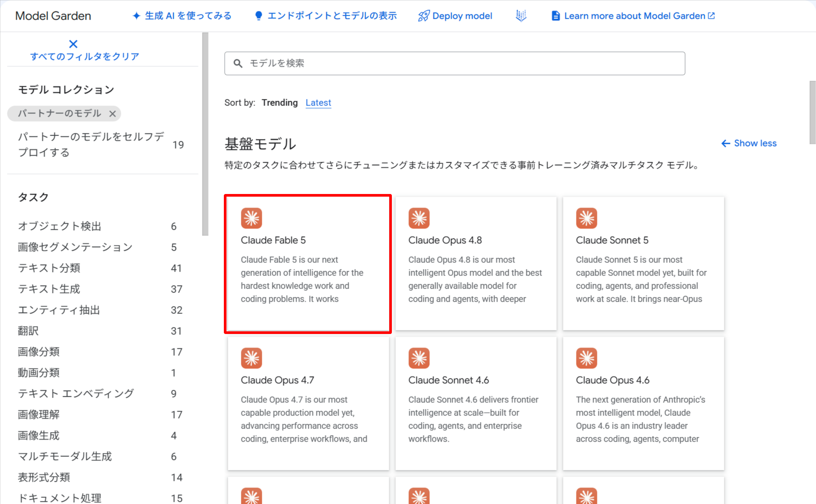Select パートナーのモデルをセルフデプロイする collection
The width and height of the screenshot is (816, 504).
(x=91, y=145)
